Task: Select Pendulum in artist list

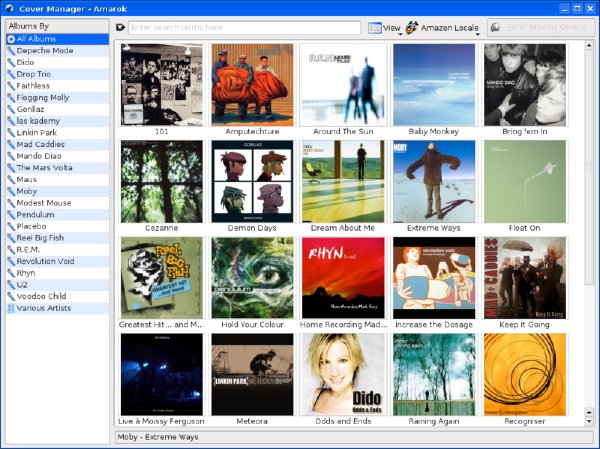Action: [x=57, y=214]
